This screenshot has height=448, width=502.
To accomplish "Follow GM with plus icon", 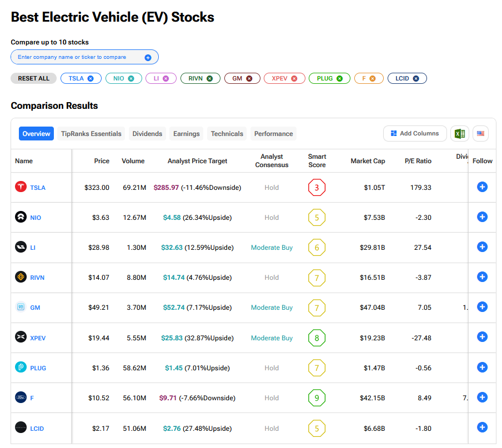I will click(x=482, y=307).
